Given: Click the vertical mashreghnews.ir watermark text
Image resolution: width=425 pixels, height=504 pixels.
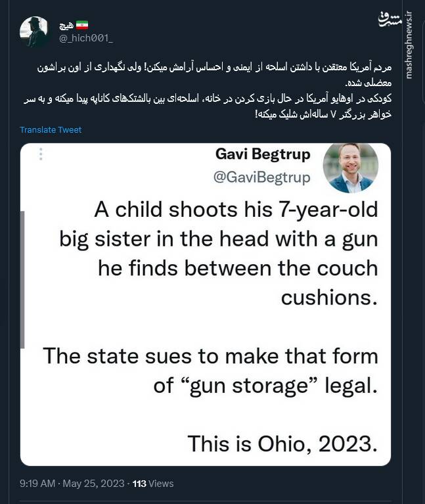Looking at the screenshot, I should tap(409, 45).
